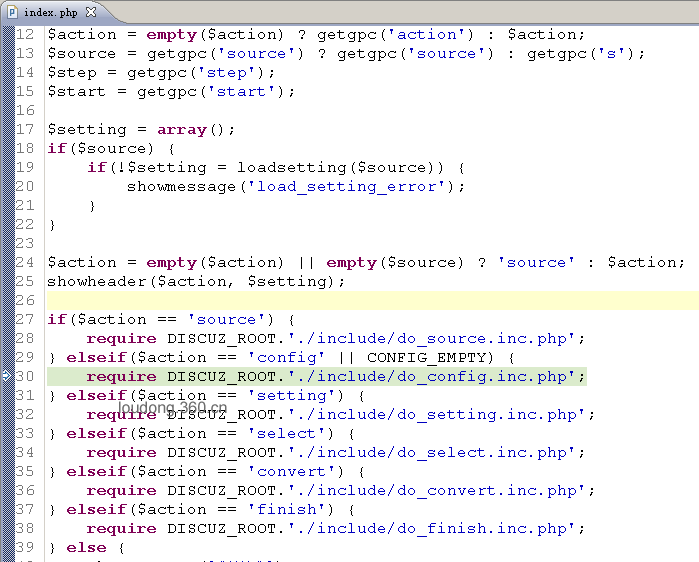Image resolution: width=699 pixels, height=562 pixels.
Task: Click the highlighted do_config.inc.php require line
Action: click(317, 377)
